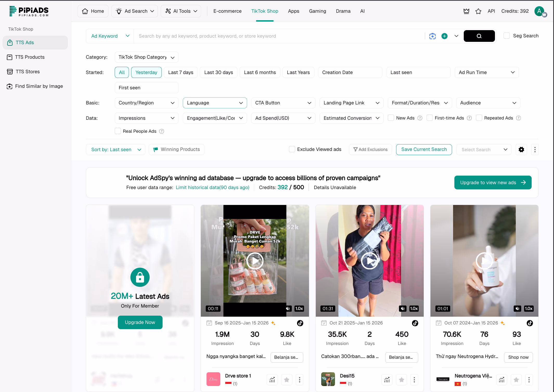This screenshot has height=392, width=554.
Task: Open pricing via the crown icon top-right
Action: [x=466, y=11]
